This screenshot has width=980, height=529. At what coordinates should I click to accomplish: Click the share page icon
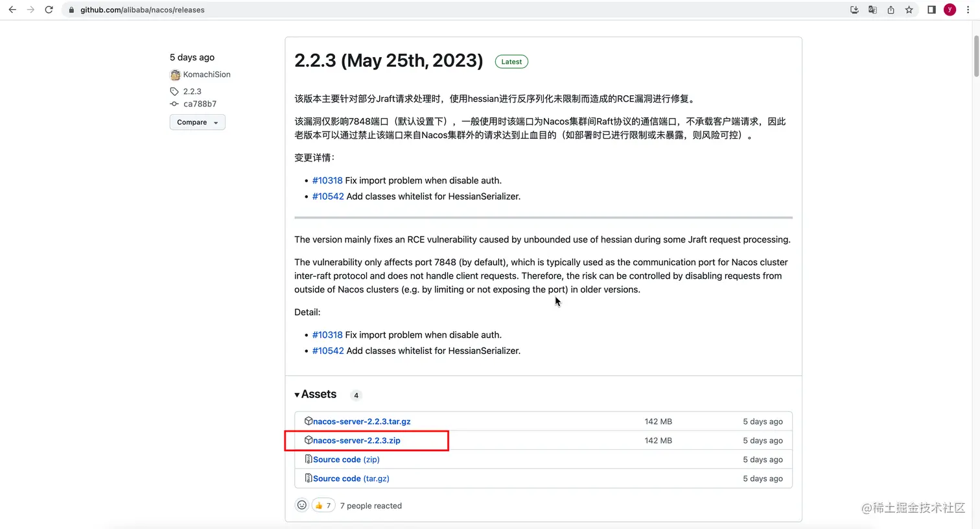click(x=891, y=10)
